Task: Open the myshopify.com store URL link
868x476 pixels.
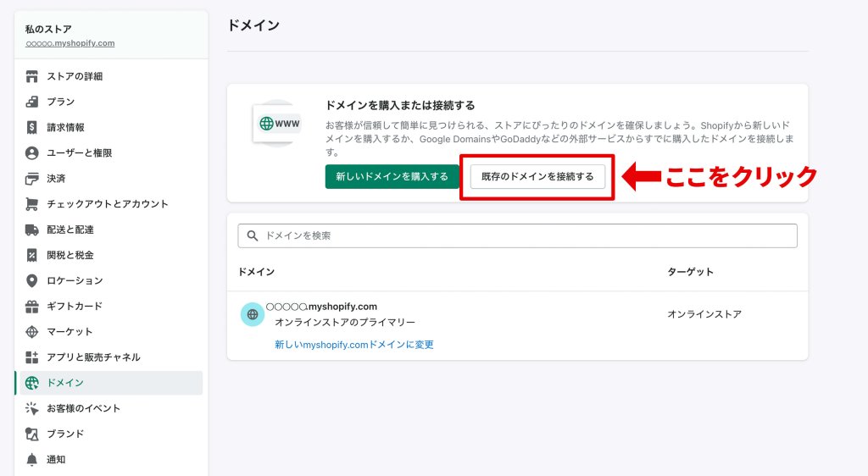Action: click(70, 43)
